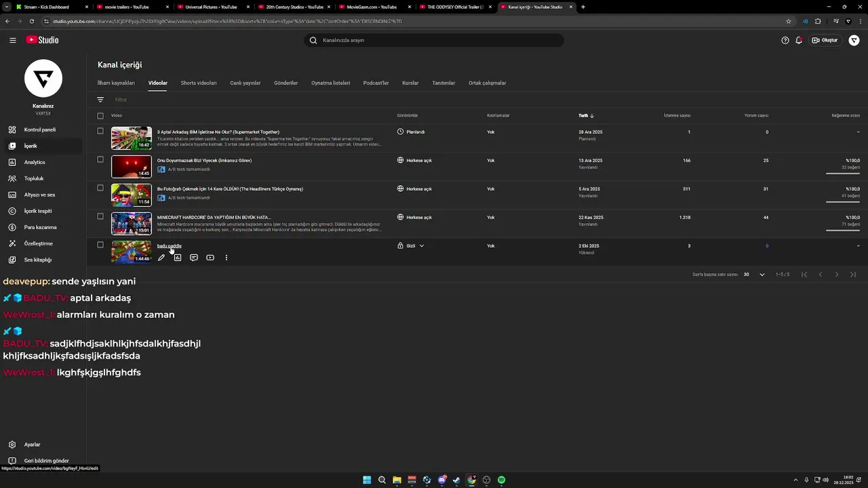The width and height of the screenshot is (868, 488).
Task: Go to previous page pagination arrow
Action: click(x=821, y=274)
